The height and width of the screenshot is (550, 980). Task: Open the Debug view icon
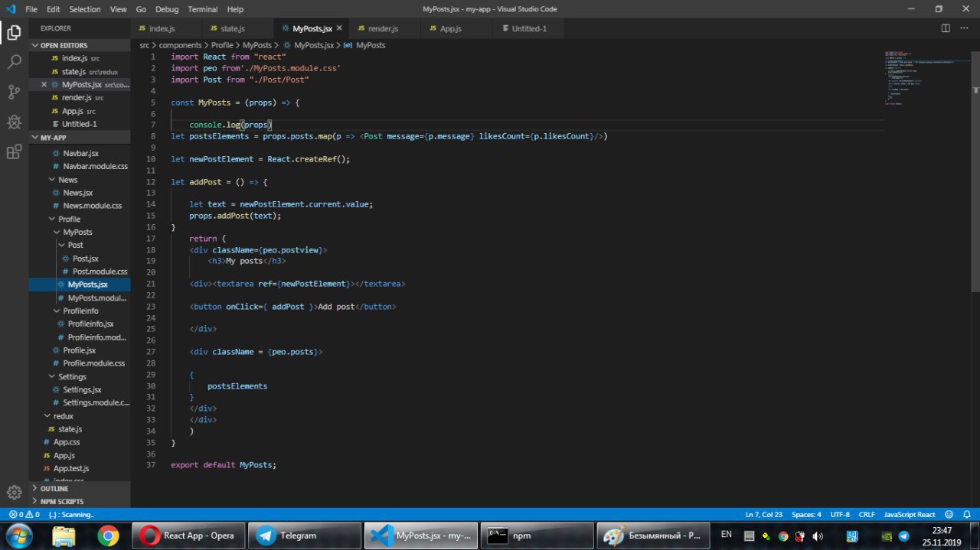click(14, 122)
